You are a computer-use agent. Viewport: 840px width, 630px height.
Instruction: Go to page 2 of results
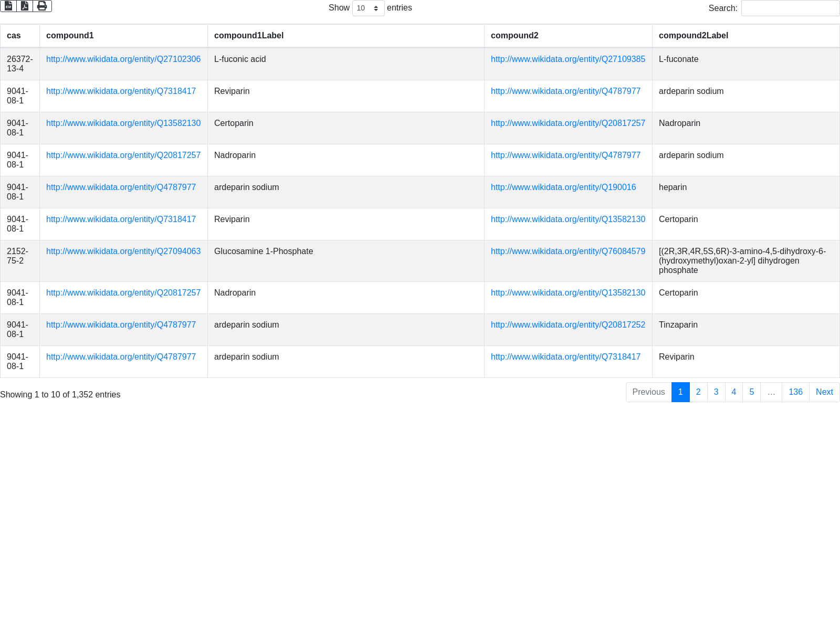tap(698, 392)
